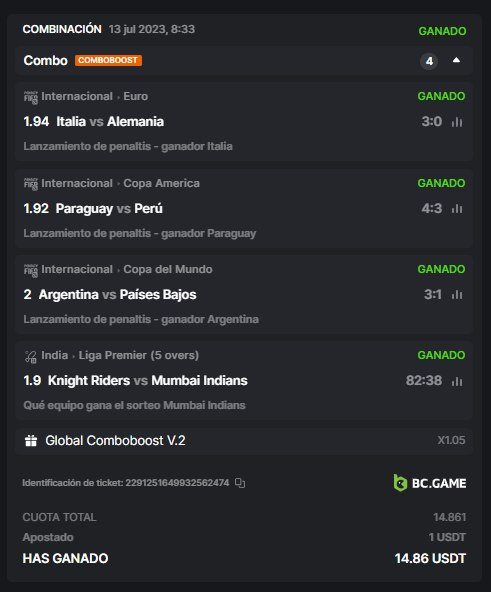Click the orange COMBOBOOST badge

[108, 60]
